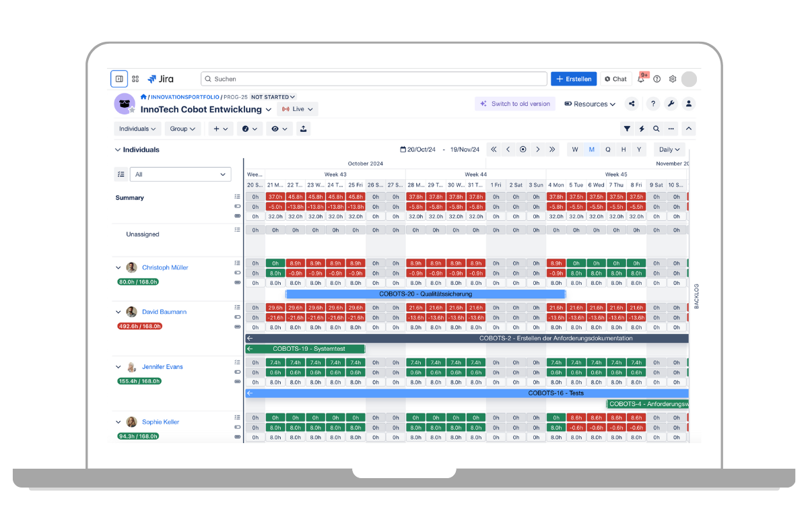Open the Jira settings gear
Viewport: 808px width, 532px height.
coord(673,79)
